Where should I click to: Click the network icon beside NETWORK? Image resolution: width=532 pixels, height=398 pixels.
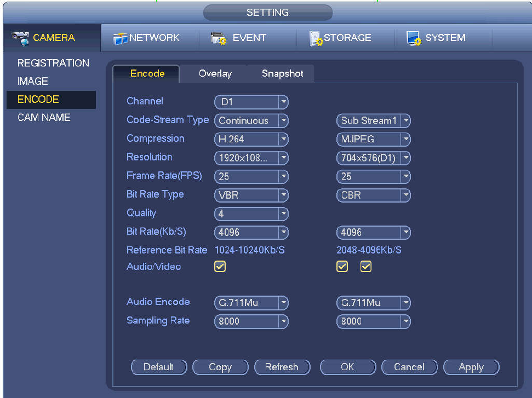pyautogui.click(x=120, y=39)
